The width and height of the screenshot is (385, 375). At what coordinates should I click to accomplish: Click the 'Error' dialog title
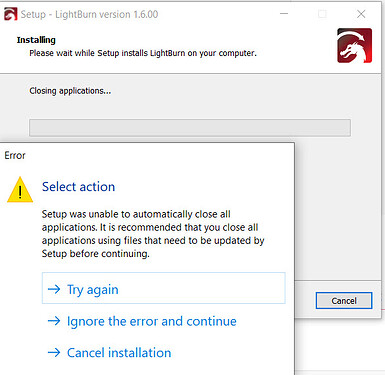coord(15,155)
